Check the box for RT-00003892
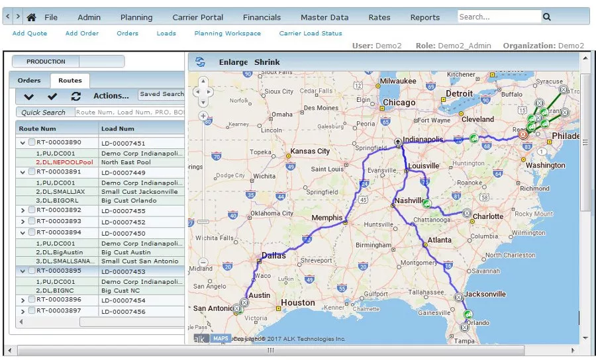596x364 pixels. click(32, 210)
